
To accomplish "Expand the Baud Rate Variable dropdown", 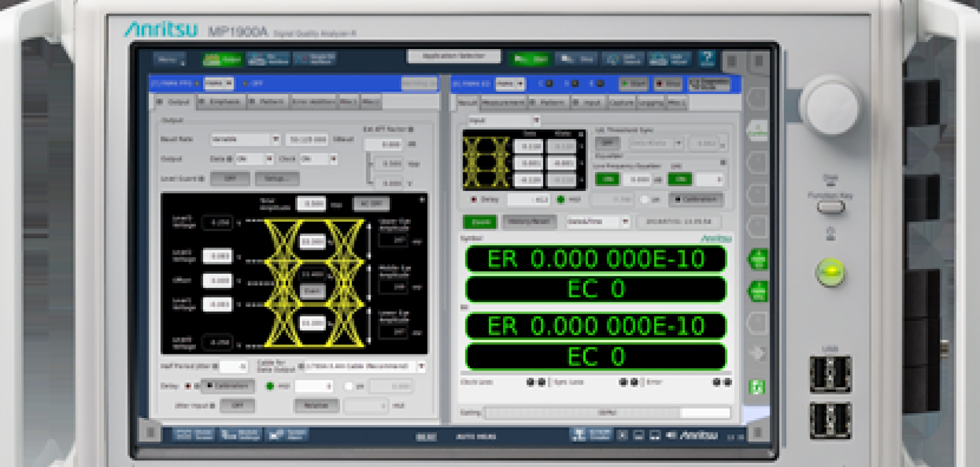I will (275, 140).
